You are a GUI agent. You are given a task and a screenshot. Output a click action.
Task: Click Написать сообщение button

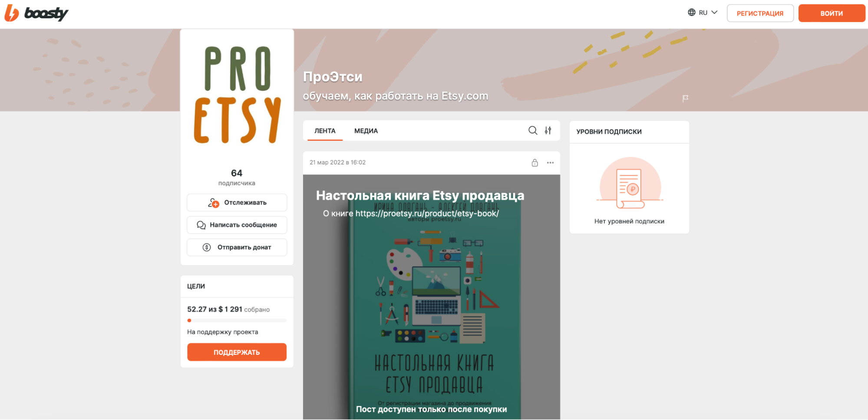tap(237, 225)
